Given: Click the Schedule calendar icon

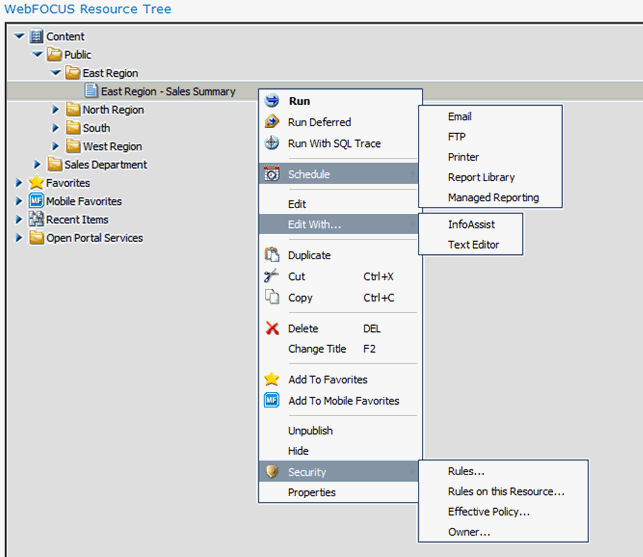Looking at the screenshot, I should click(x=272, y=174).
